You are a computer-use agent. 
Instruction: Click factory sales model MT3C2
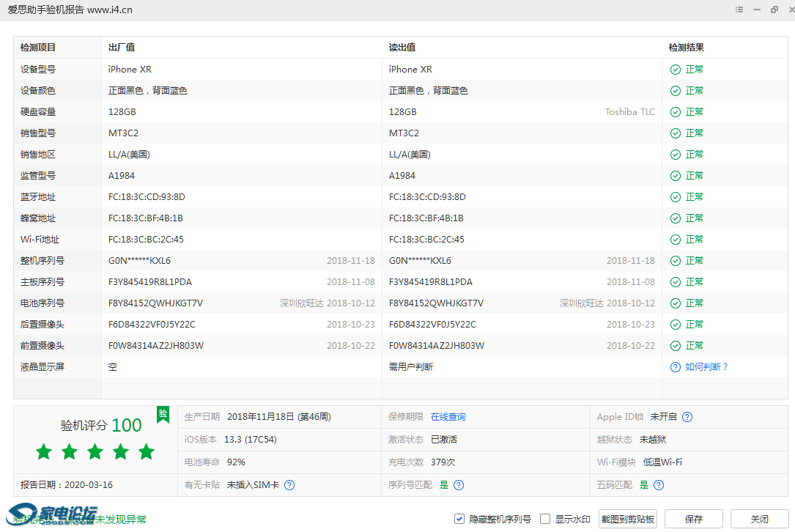tap(123, 133)
